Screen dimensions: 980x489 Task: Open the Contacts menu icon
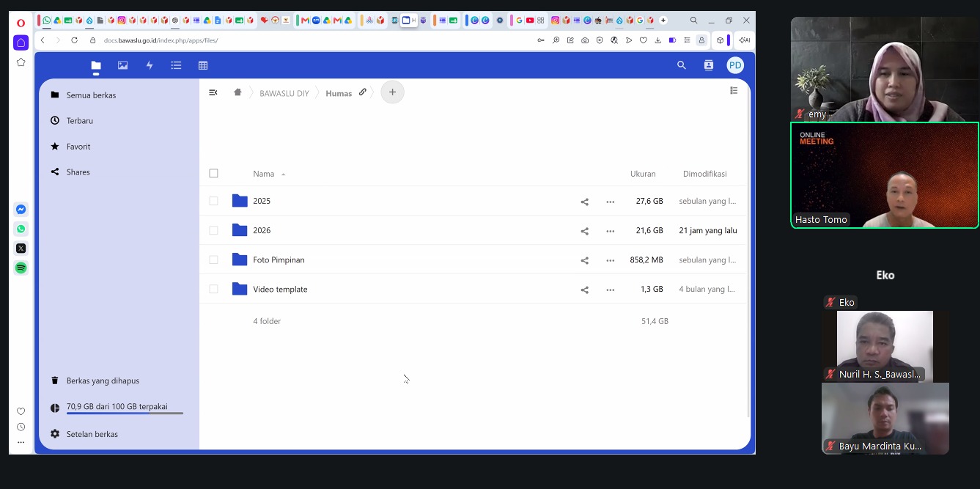pos(709,65)
